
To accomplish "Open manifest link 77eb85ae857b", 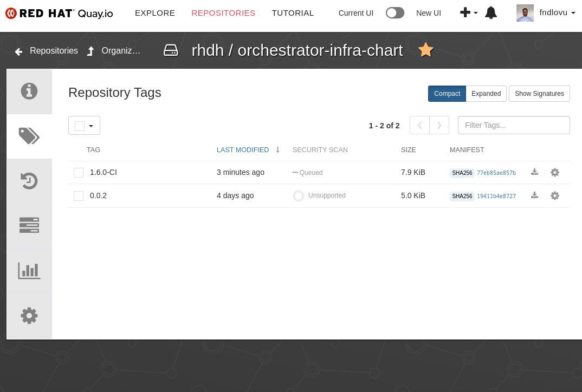I will click(x=496, y=173).
